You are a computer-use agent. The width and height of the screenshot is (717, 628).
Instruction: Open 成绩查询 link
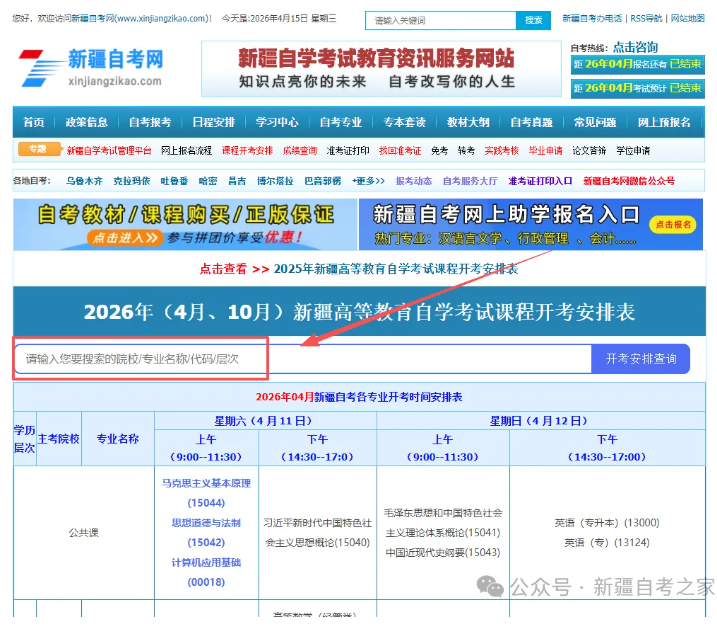pyautogui.click(x=300, y=151)
